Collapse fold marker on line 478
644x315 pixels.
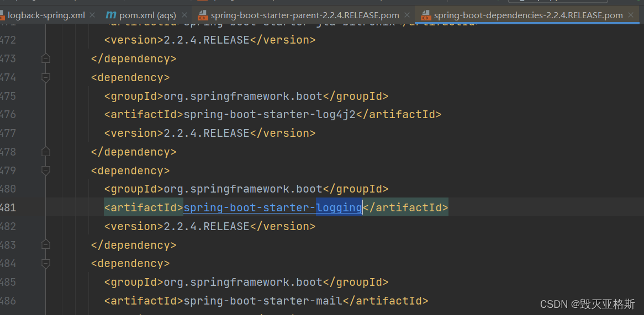tap(46, 152)
